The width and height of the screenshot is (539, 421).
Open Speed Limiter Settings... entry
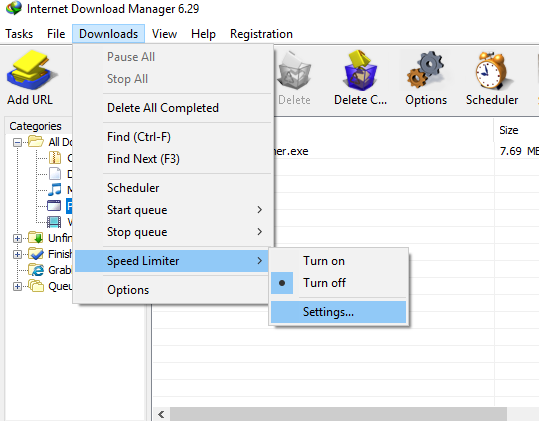339,312
